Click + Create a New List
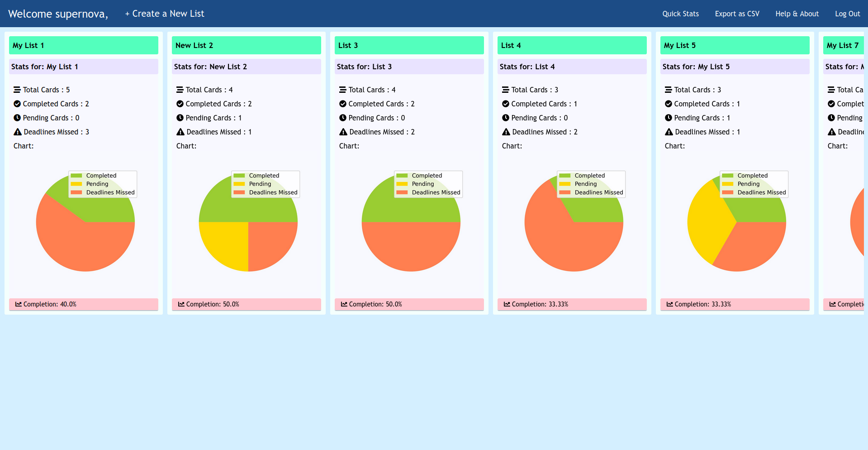 (x=165, y=14)
